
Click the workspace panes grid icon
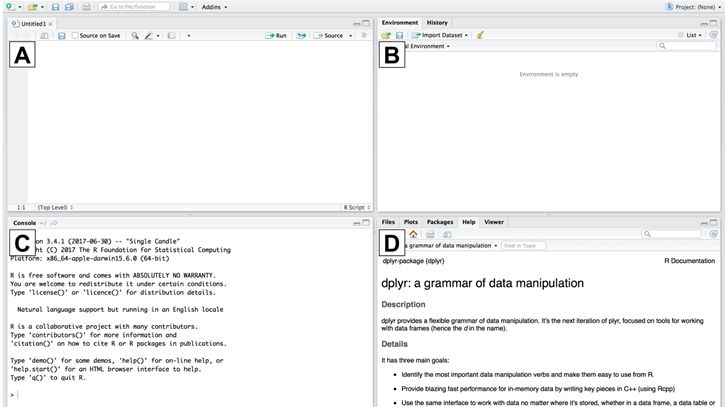[183, 7]
